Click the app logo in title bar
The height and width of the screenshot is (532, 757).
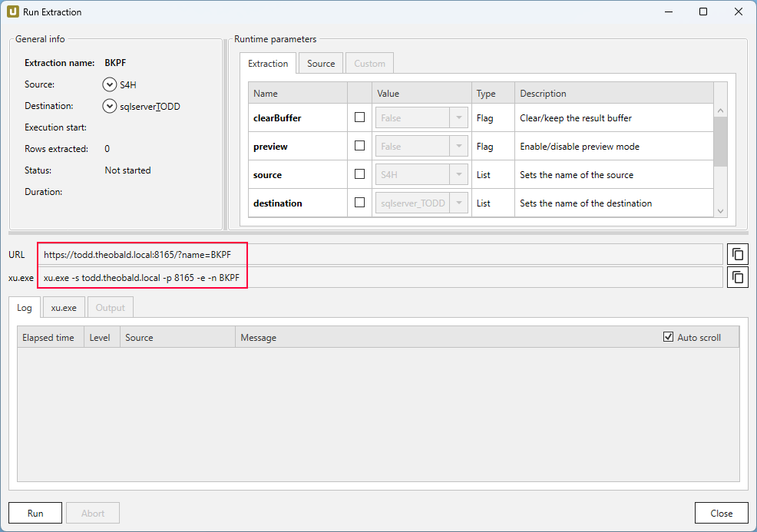13,12
